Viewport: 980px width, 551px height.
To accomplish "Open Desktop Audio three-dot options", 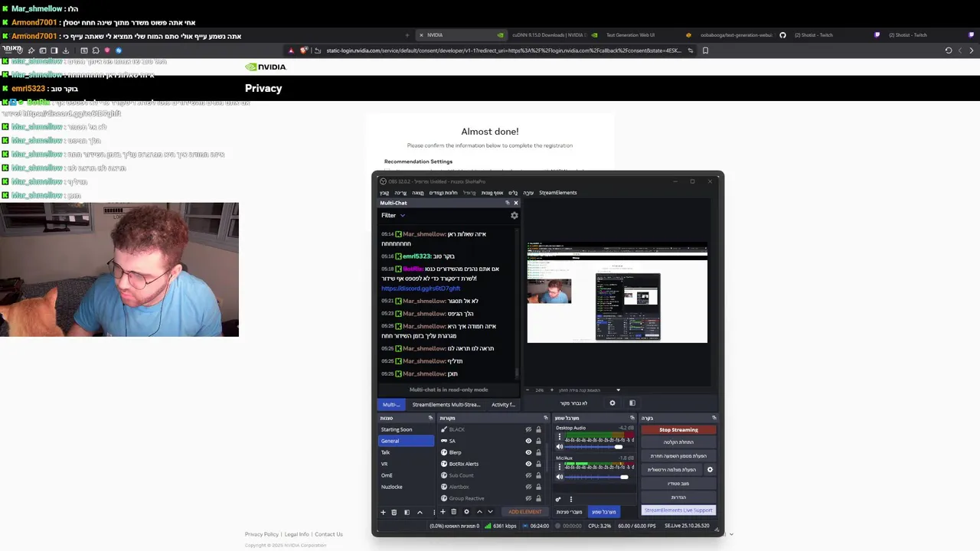I will click(x=560, y=437).
